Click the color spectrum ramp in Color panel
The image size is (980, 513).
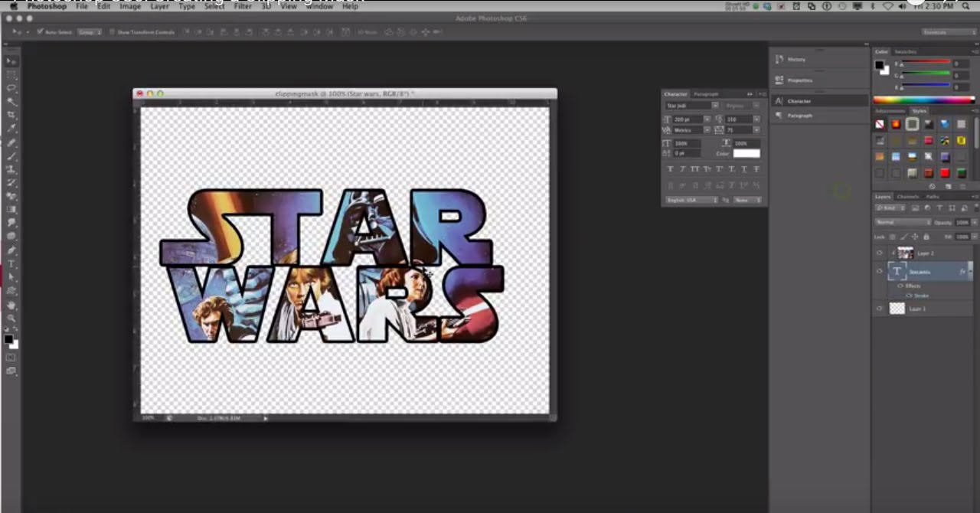click(924, 100)
